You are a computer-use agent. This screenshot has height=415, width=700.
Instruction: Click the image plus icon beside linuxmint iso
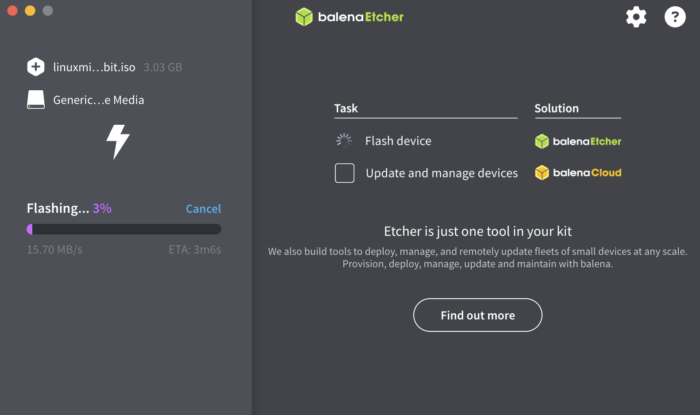coord(36,67)
